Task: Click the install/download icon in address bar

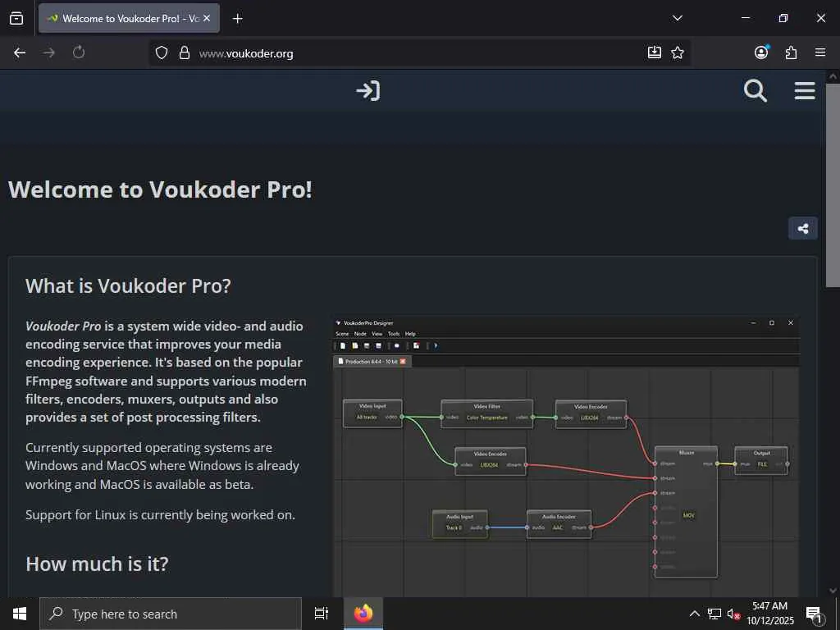Action: pos(654,52)
